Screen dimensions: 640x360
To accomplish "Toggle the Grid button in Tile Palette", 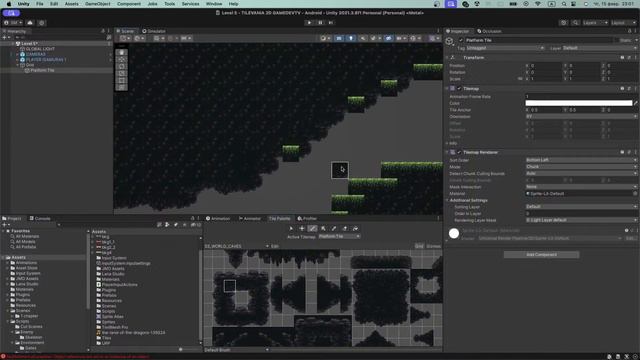I will pyautogui.click(x=419, y=246).
